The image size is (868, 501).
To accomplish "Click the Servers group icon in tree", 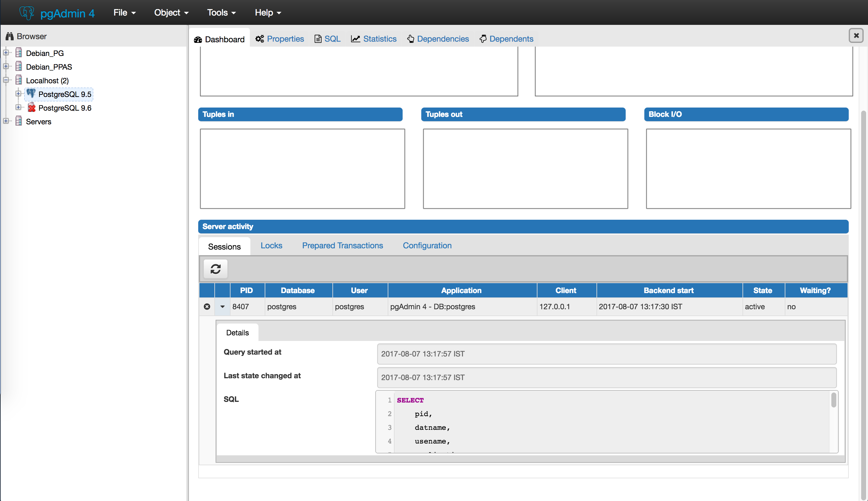I will [x=19, y=121].
